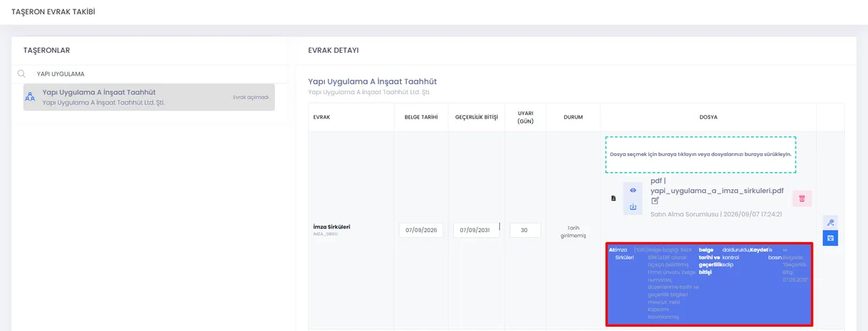Preview the PDF with the eye icon
Viewport: 868px width, 331px height.
point(633,190)
